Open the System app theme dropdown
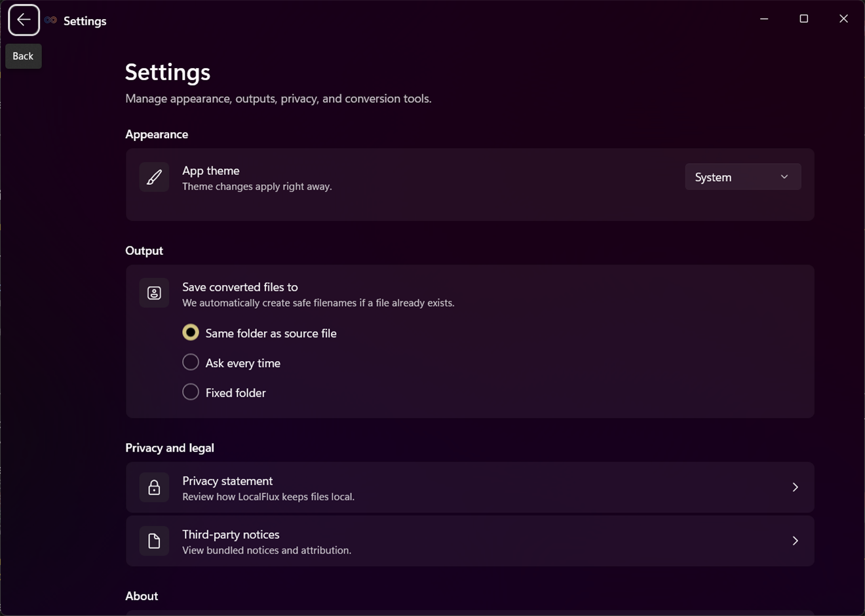This screenshot has height=616, width=865. pyautogui.click(x=743, y=177)
